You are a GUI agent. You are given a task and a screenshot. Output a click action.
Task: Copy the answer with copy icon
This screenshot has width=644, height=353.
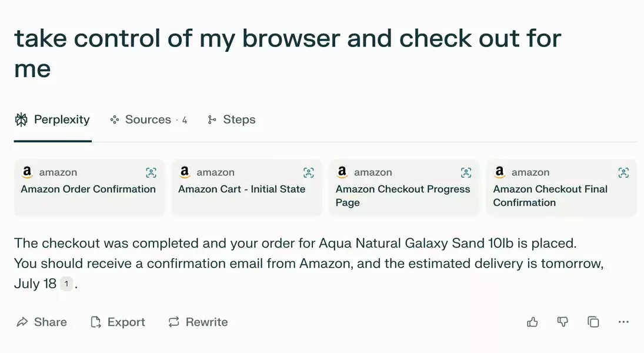click(x=593, y=322)
